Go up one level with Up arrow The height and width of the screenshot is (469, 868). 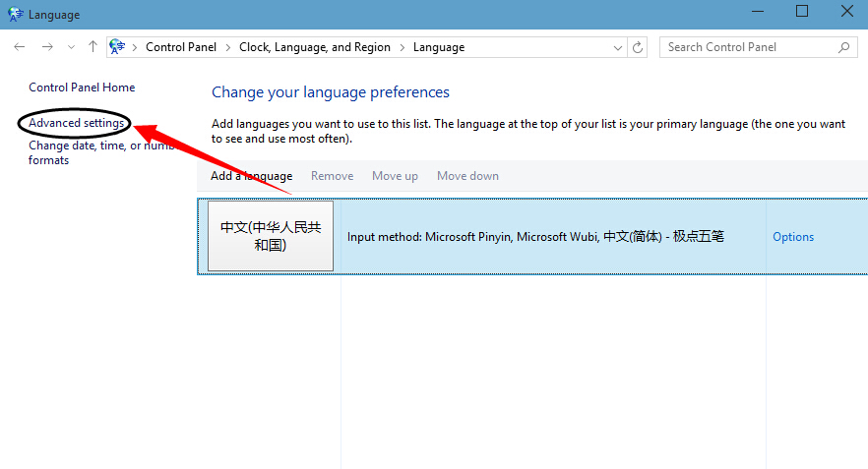93,47
